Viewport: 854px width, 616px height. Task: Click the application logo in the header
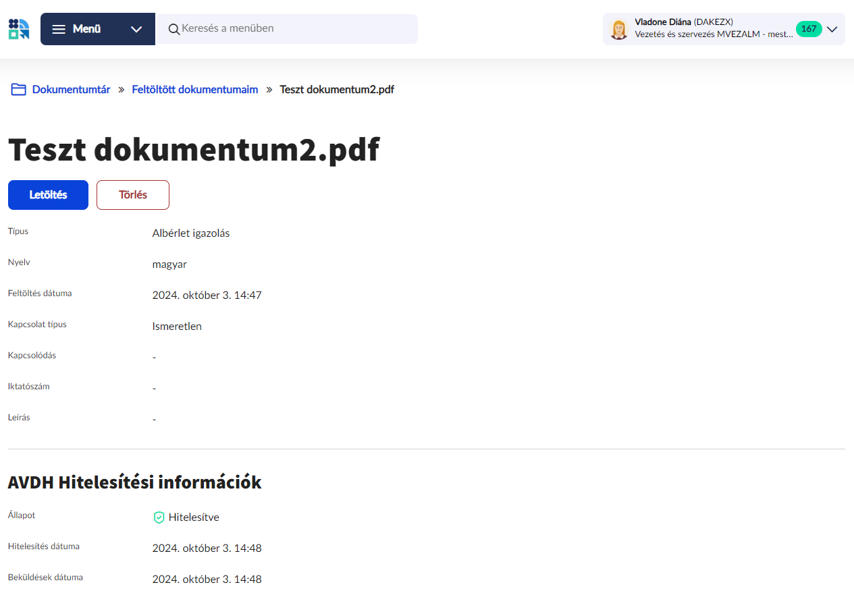(19, 29)
